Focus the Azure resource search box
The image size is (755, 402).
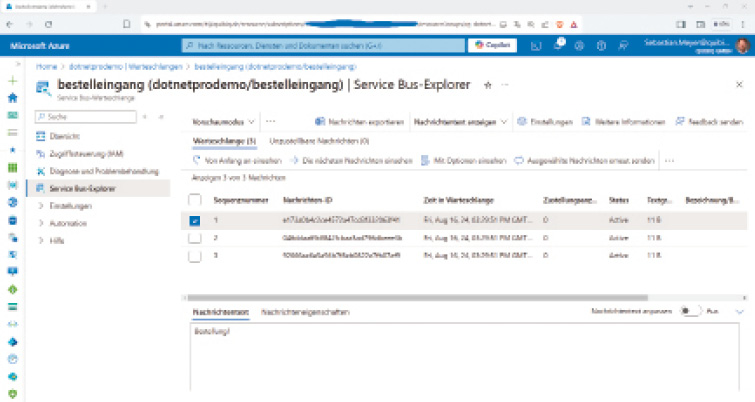point(323,46)
